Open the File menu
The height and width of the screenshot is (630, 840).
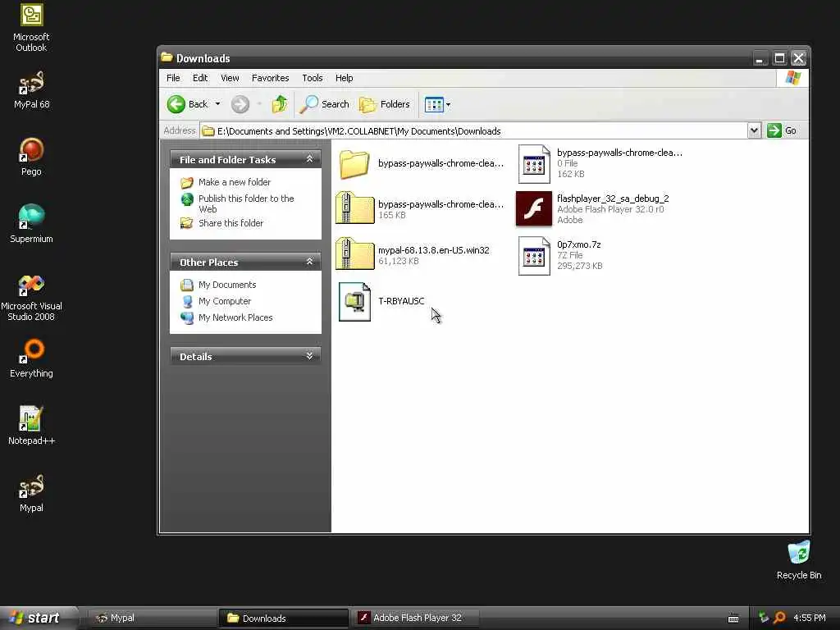[x=173, y=78]
